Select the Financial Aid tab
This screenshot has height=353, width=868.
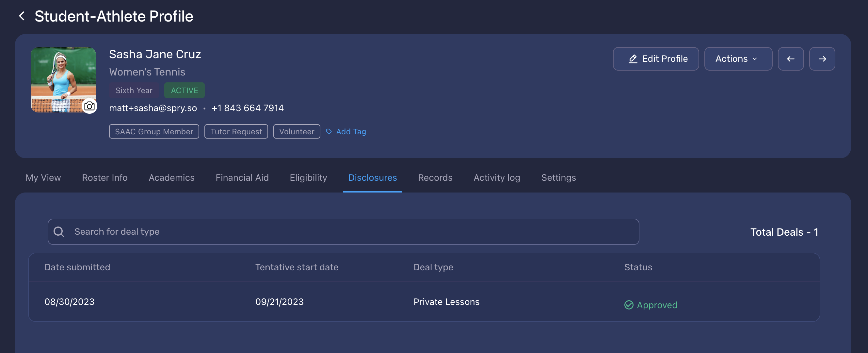click(x=242, y=177)
